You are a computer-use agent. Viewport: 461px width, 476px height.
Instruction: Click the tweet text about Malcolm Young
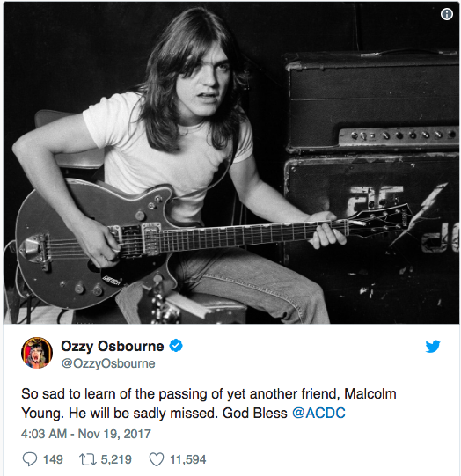click(209, 404)
